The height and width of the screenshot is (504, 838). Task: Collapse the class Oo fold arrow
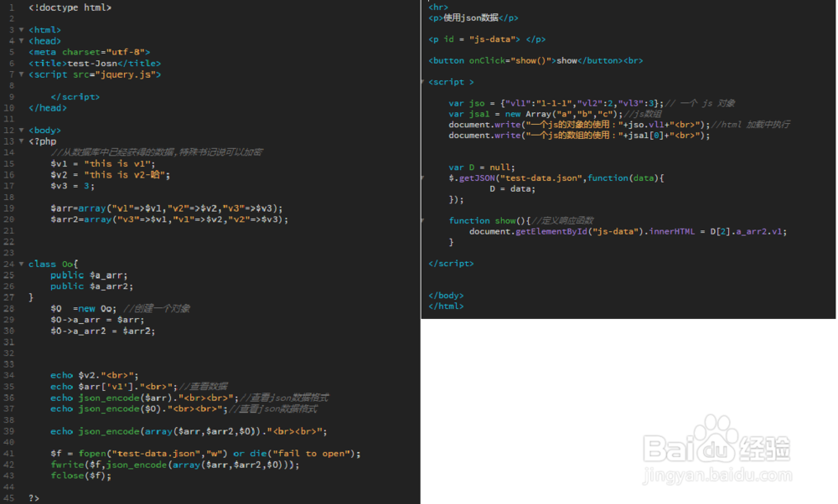(20, 264)
